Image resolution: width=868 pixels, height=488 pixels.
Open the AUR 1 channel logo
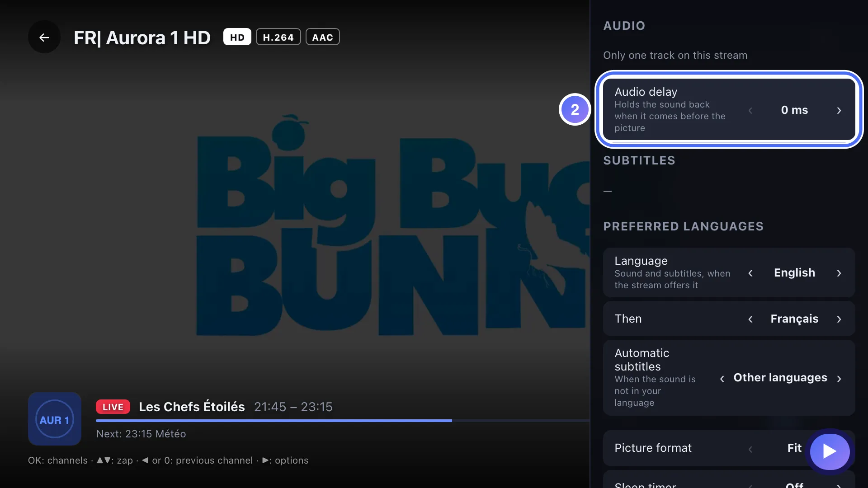click(55, 419)
